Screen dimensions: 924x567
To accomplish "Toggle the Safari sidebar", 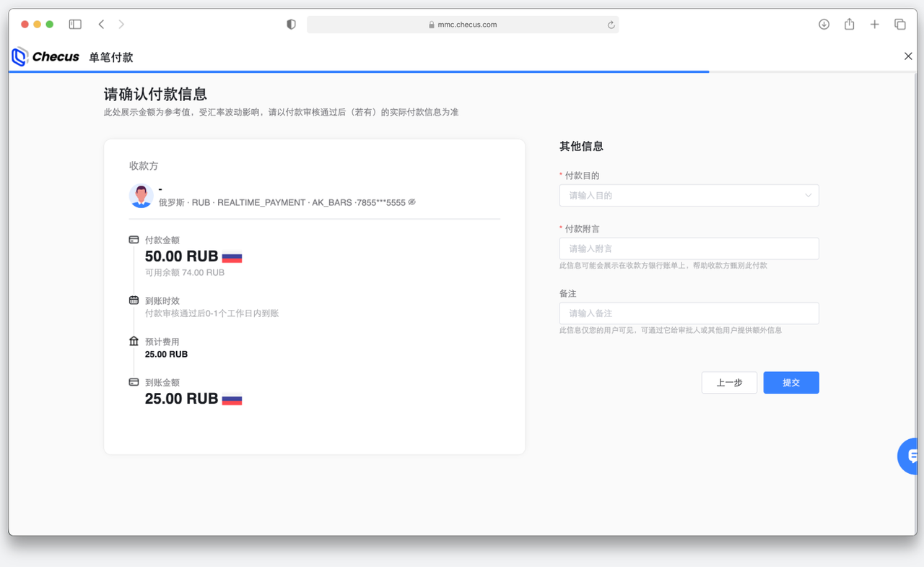I will [x=75, y=25].
